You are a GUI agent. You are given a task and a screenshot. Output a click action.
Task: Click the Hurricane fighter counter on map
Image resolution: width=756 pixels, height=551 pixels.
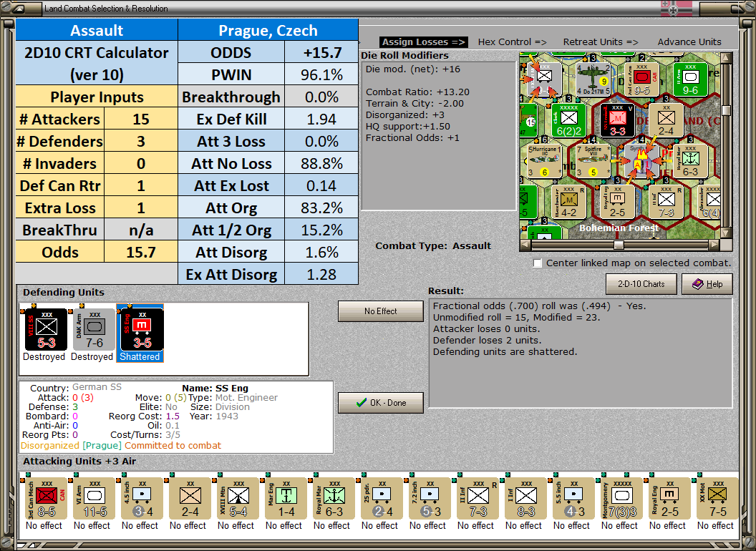pos(545,161)
